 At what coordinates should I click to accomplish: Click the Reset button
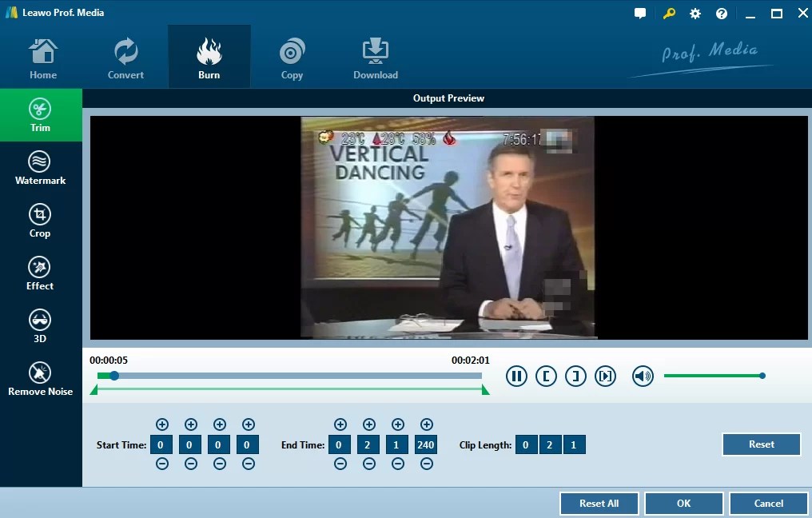[760, 444]
